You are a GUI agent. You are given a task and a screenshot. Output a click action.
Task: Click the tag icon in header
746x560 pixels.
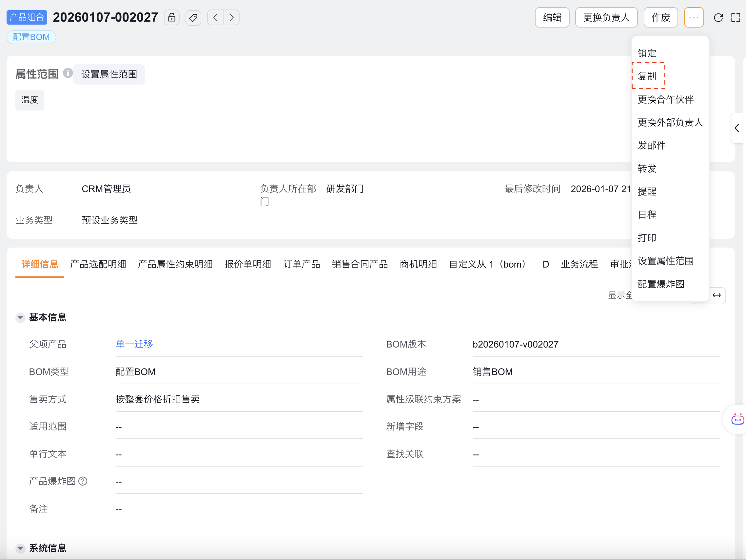pyautogui.click(x=193, y=18)
